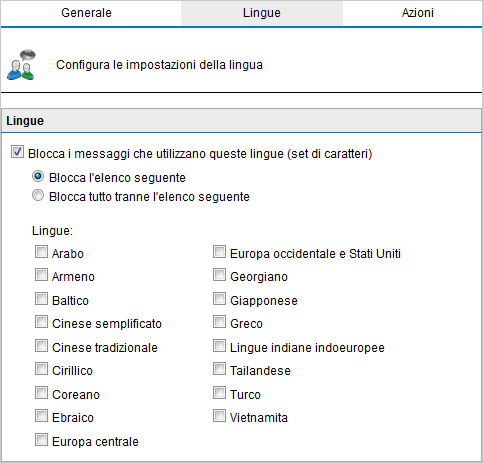Select Blocca l'elenco seguente radio option

(x=38, y=176)
